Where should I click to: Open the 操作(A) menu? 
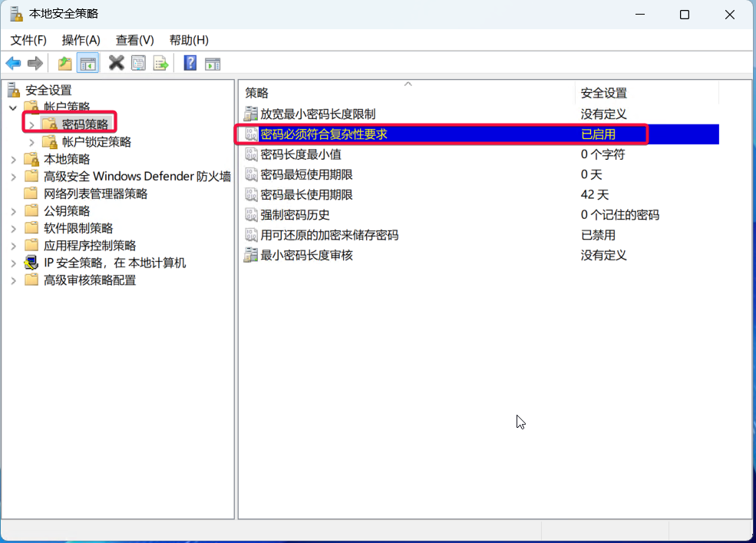(81, 40)
